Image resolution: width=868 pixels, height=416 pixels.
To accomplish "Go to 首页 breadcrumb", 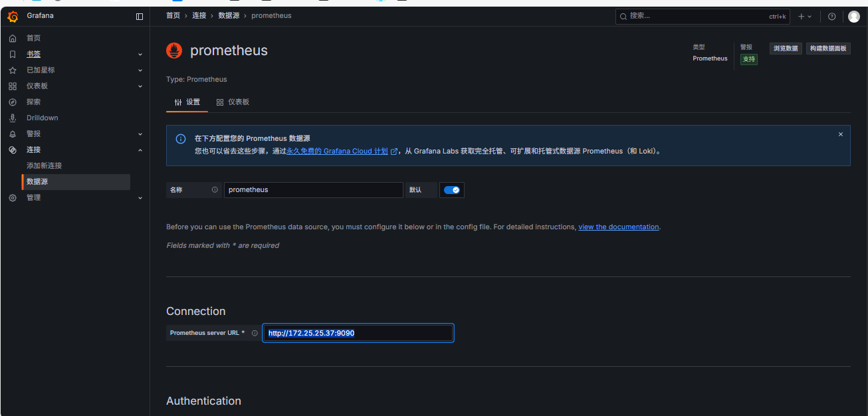I will (x=173, y=16).
